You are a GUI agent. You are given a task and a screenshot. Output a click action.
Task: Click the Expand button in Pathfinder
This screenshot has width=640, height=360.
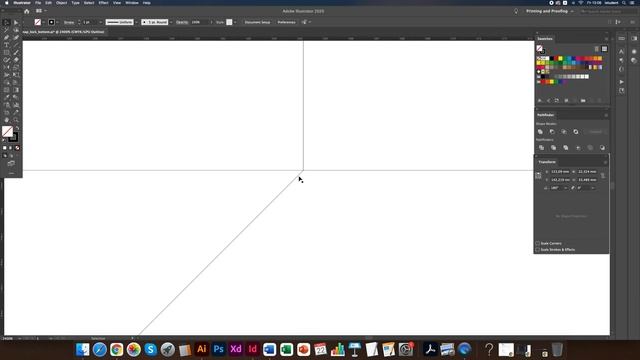tap(596, 132)
